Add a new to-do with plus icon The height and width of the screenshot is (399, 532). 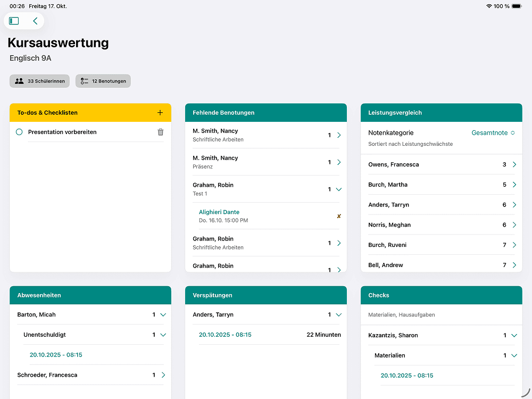pyautogui.click(x=160, y=113)
